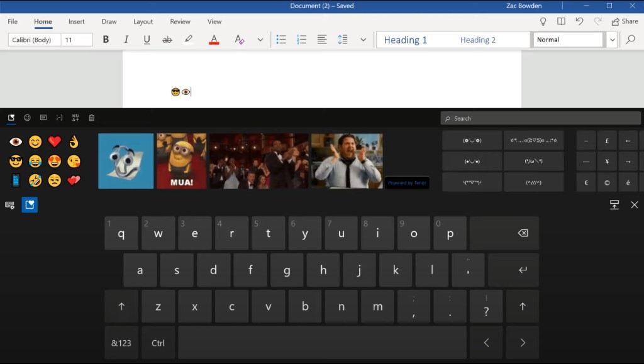
Task: Click the Share button
Action: tap(625, 21)
